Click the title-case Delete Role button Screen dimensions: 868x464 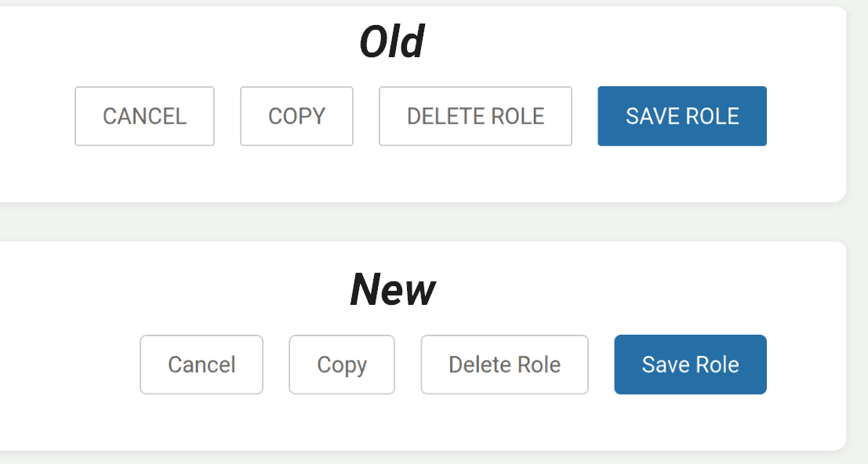(504, 364)
